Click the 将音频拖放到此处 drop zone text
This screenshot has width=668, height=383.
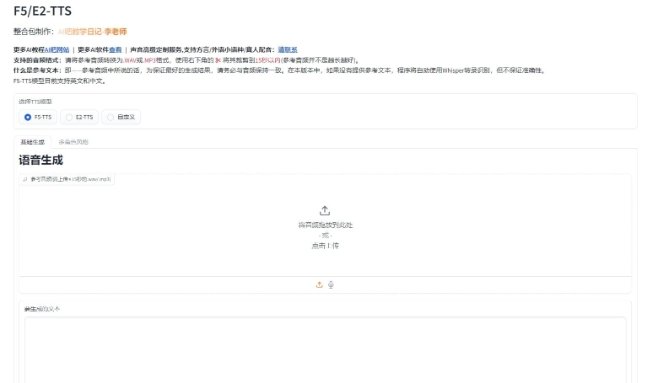pos(325,225)
